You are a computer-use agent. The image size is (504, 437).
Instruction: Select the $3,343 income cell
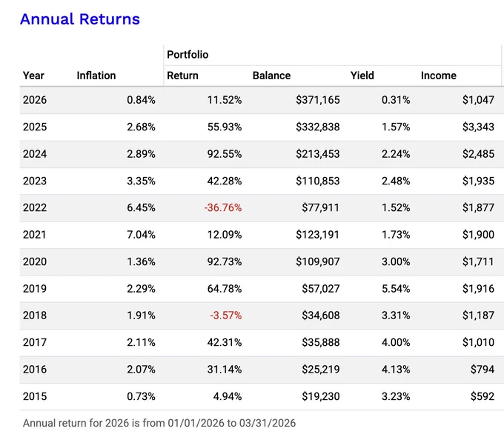click(x=478, y=127)
